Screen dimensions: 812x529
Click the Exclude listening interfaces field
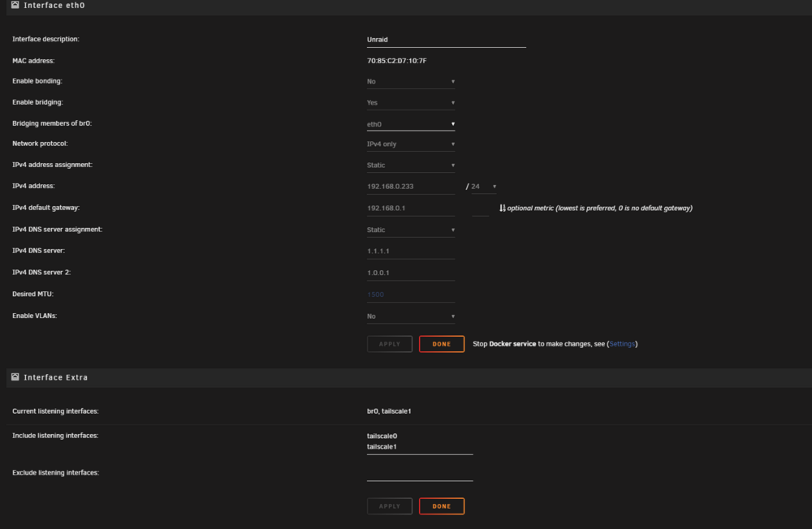click(420, 472)
